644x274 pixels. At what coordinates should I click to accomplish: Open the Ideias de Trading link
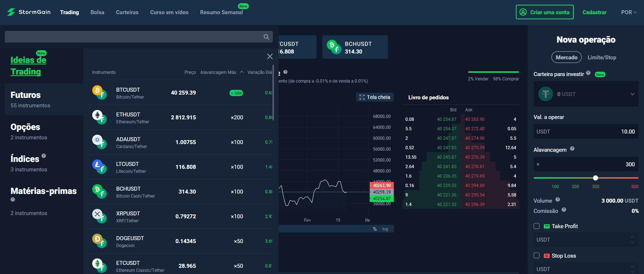[x=28, y=65]
